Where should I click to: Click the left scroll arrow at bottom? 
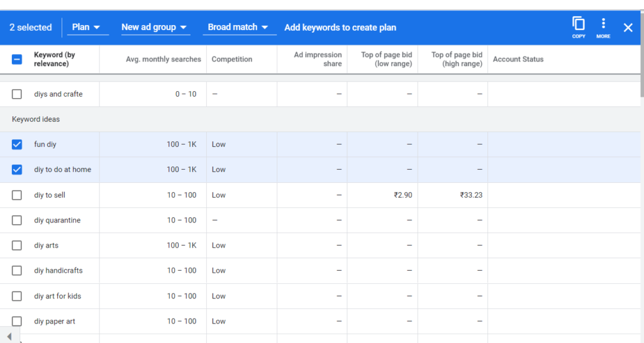(x=9, y=337)
